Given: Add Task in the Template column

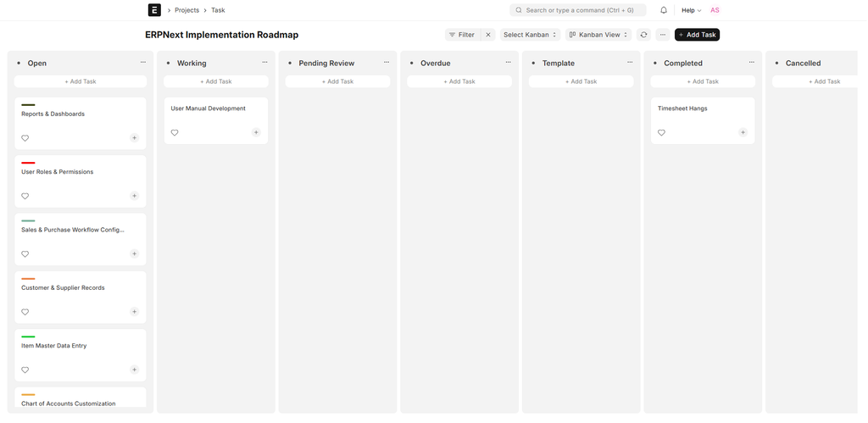Looking at the screenshot, I should tap(581, 81).
